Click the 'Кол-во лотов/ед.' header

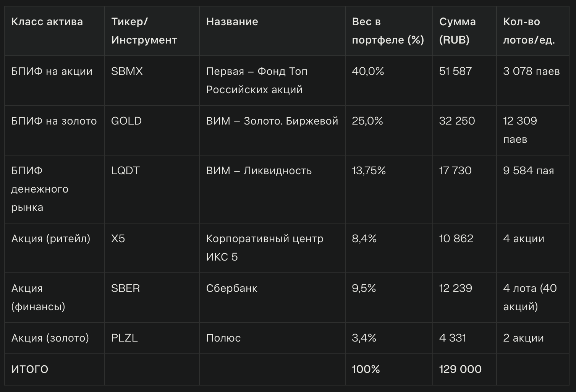pos(529,31)
